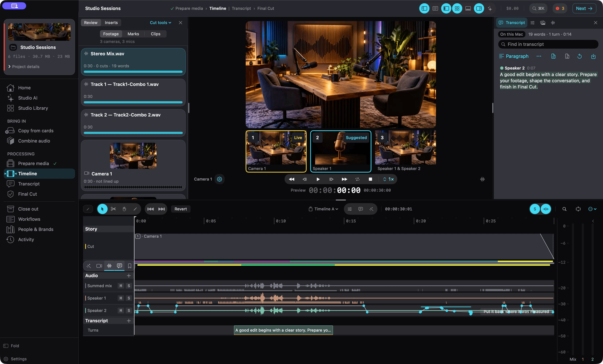Open the Camera 1 settings gear

220,179
